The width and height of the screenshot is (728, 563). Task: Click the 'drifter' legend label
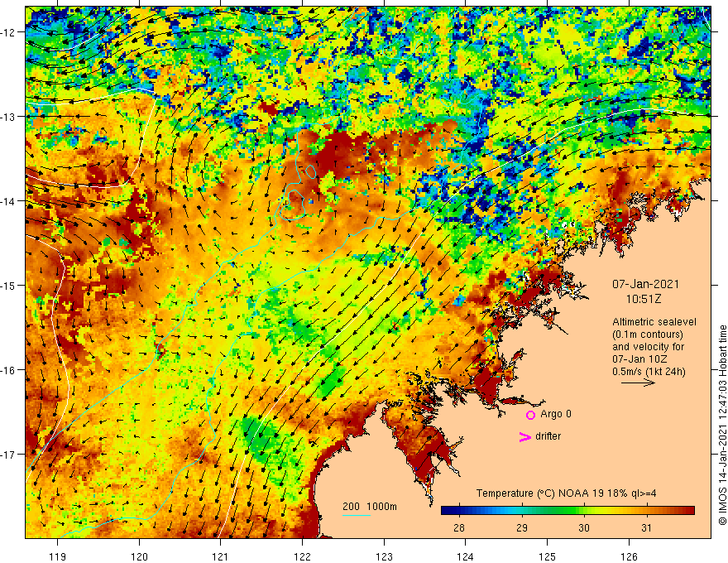pyautogui.click(x=548, y=436)
